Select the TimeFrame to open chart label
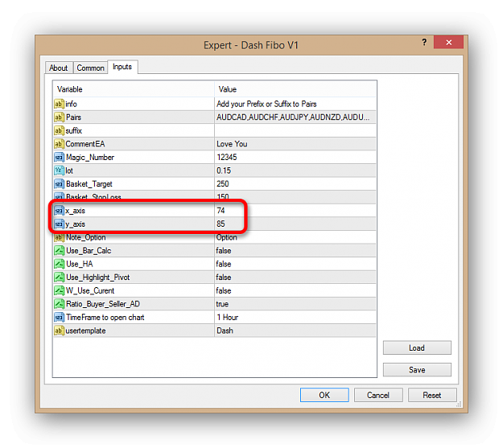Screen dimensions: 503x448 tap(105, 318)
